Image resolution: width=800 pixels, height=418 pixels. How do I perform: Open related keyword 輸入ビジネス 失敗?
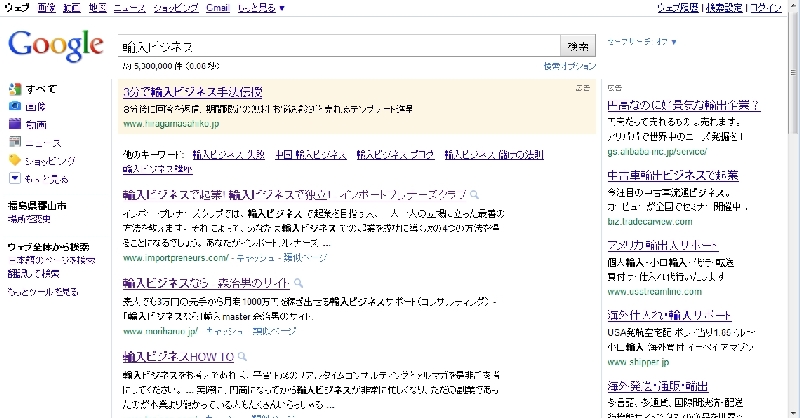[x=229, y=155]
